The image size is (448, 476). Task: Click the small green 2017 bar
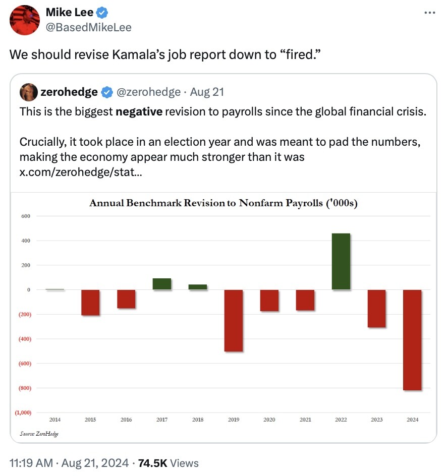pyautogui.click(x=162, y=284)
